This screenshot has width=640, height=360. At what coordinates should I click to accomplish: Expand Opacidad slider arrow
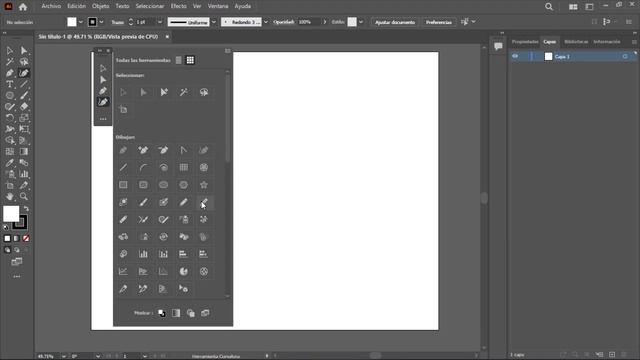point(325,22)
